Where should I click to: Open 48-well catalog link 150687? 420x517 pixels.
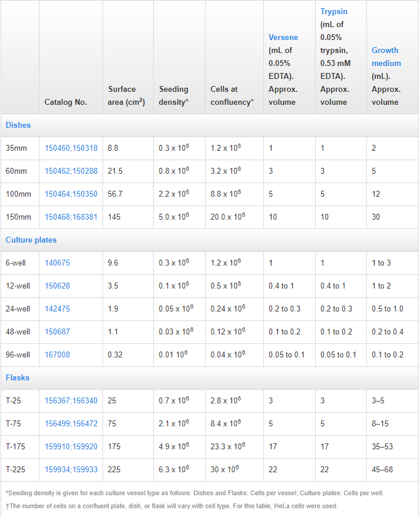pyautogui.click(x=57, y=332)
